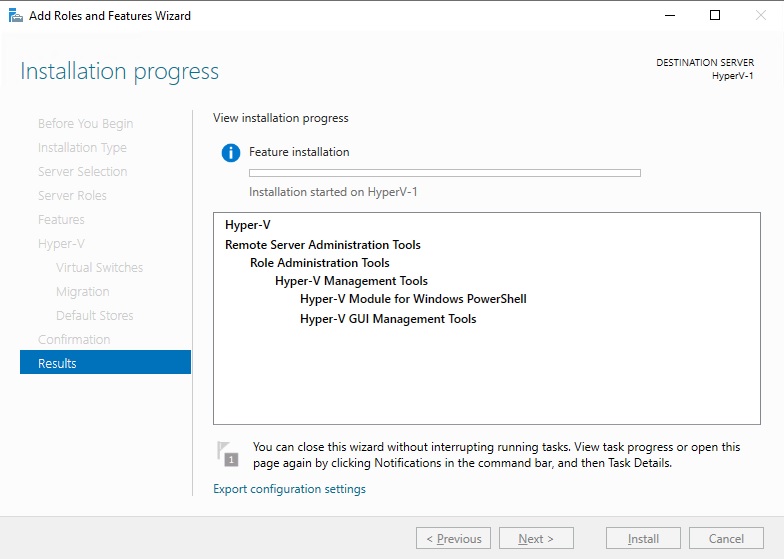Maximize the wizard window

tap(715, 16)
